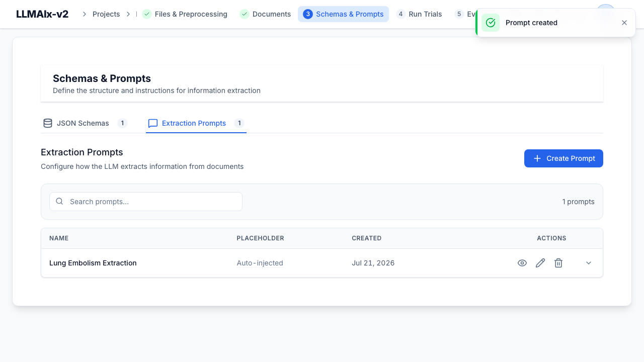The image size is (644, 362).
Task: Click the LLMAIx-v2 logo
Action: pos(42,14)
